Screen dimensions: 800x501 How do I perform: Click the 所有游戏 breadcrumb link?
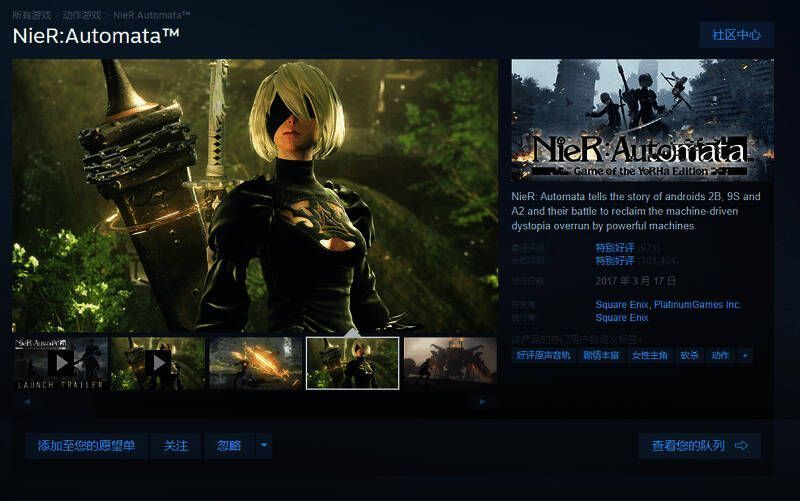pos(32,15)
